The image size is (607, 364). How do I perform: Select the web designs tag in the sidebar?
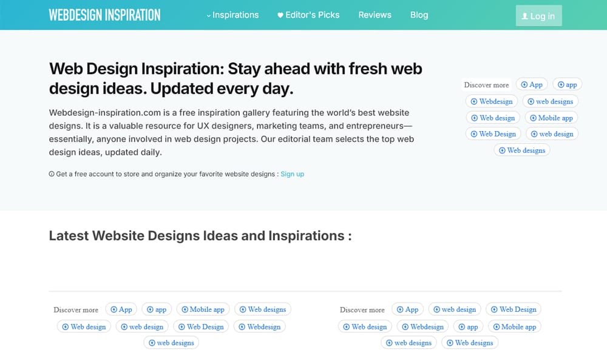click(551, 101)
